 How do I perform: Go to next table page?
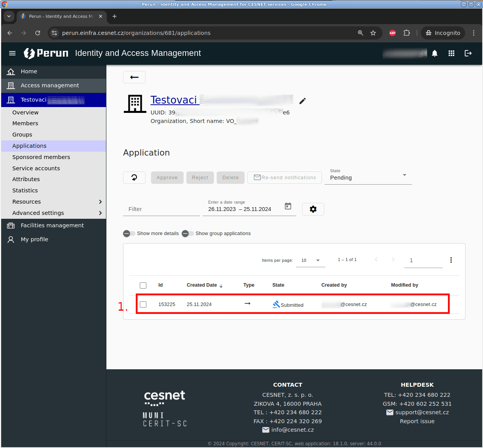pos(393,259)
